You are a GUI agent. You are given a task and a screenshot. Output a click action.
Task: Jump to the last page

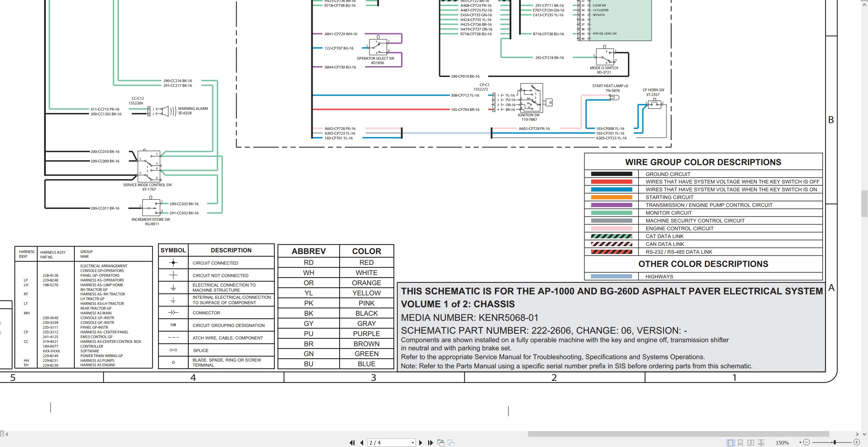tap(431, 443)
